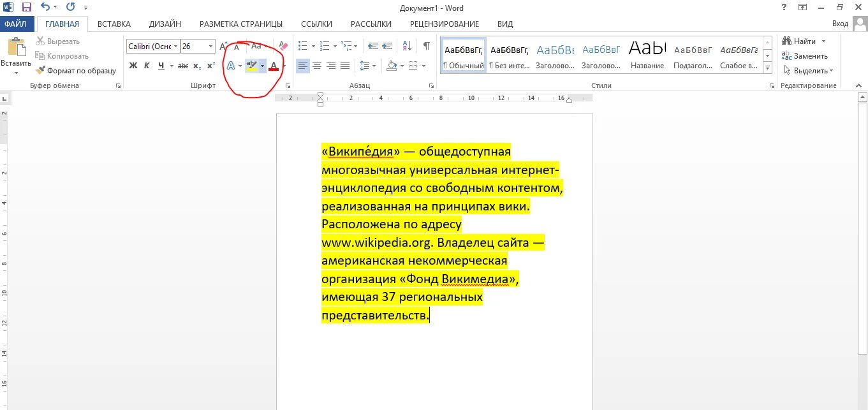Apply paragraph shading paint bucket
Viewport: 868px width, 410px height.
coord(392,66)
